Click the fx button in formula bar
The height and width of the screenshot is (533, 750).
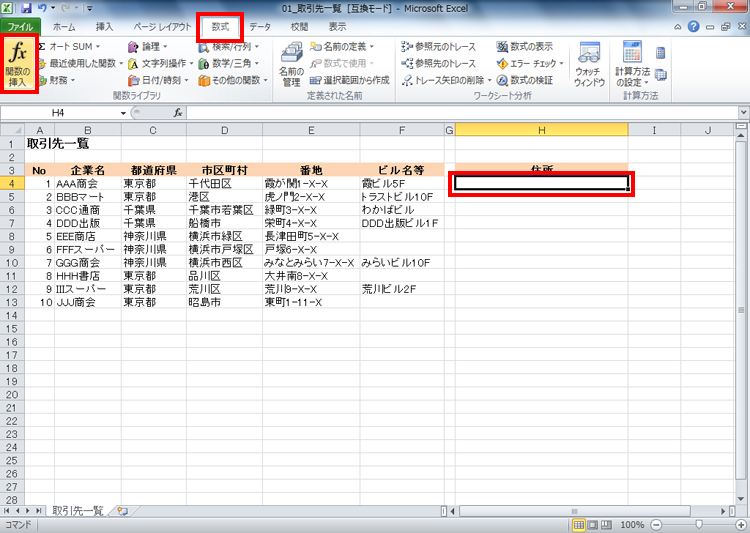click(x=178, y=113)
